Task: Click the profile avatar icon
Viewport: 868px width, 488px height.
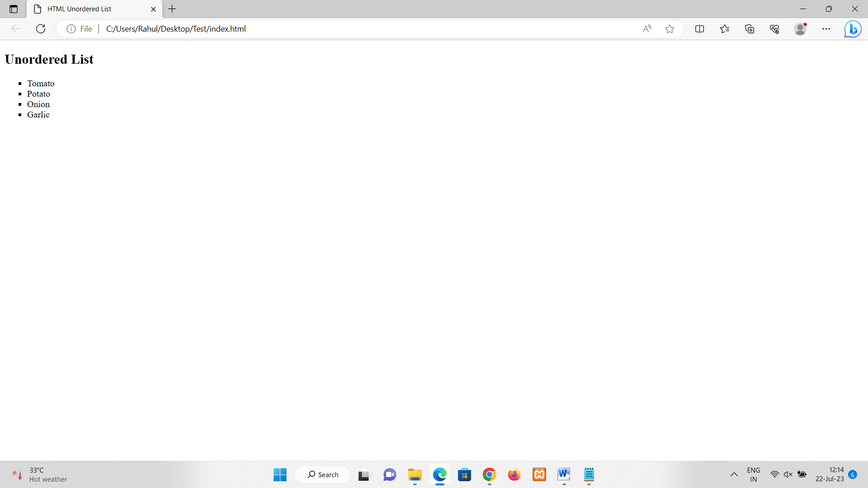Action: tap(800, 29)
